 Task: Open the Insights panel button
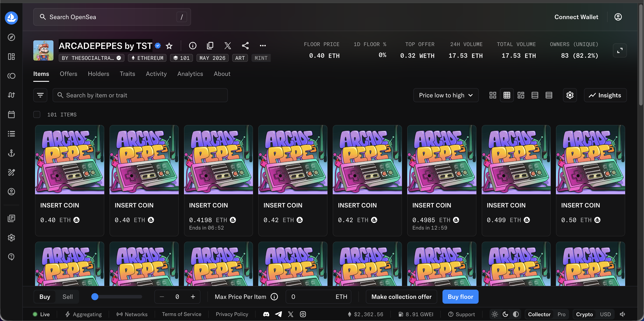[605, 95]
